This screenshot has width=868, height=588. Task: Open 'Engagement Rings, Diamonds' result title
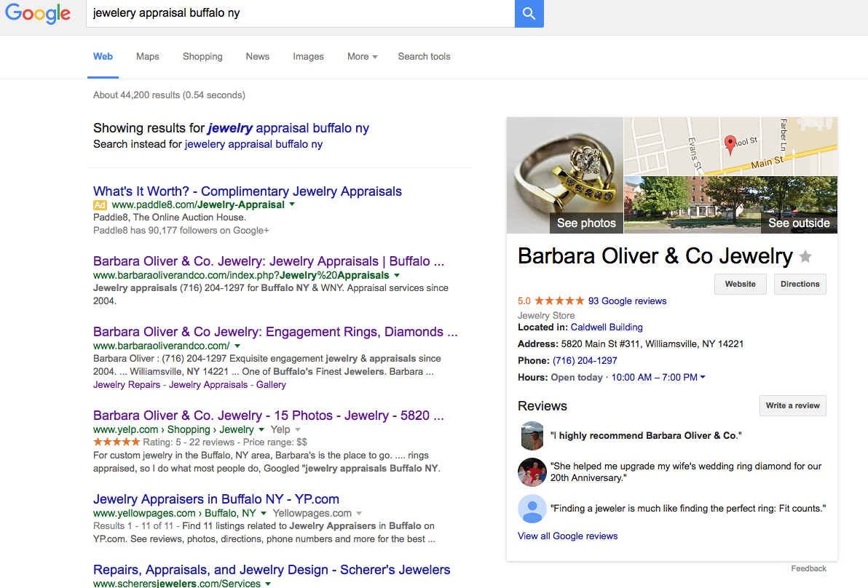[x=275, y=332]
